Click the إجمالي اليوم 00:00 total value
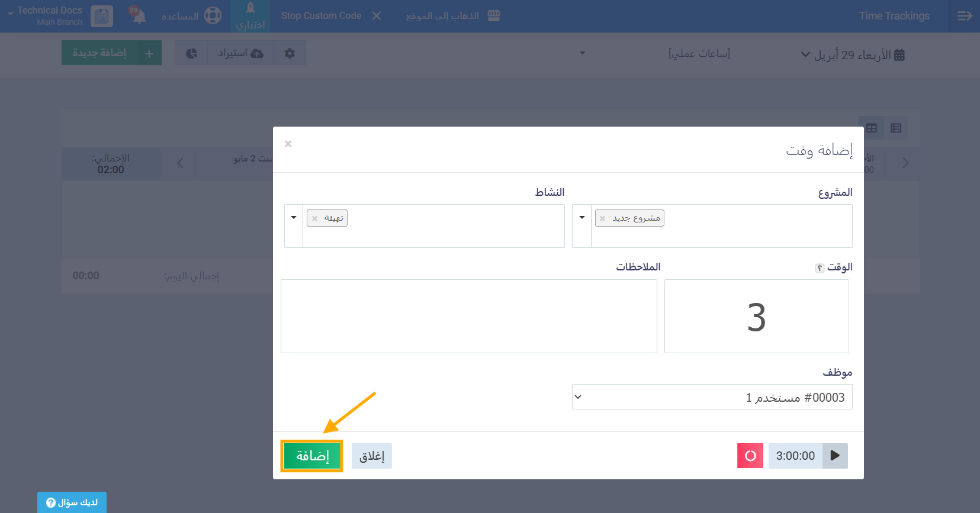This screenshot has width=980, height=513. click(86, 276)
